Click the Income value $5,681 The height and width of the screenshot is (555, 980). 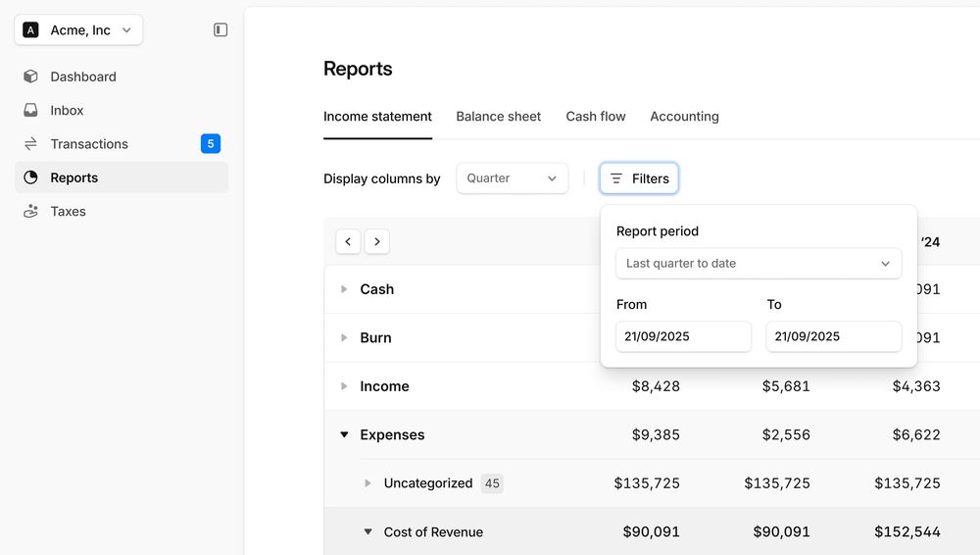click(x=786, y=386)
